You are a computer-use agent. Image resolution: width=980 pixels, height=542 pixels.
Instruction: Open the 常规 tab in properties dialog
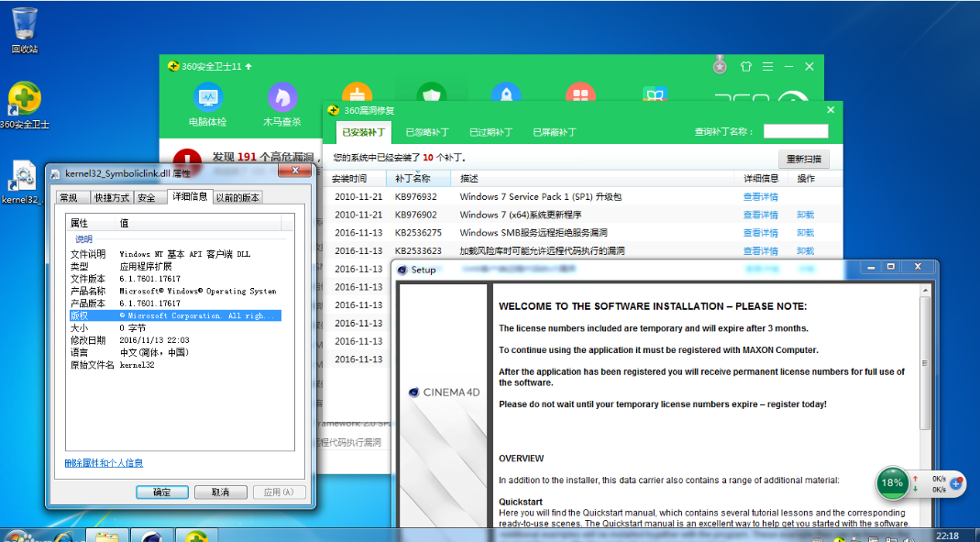pyautogui.click(x=69, y=197)
